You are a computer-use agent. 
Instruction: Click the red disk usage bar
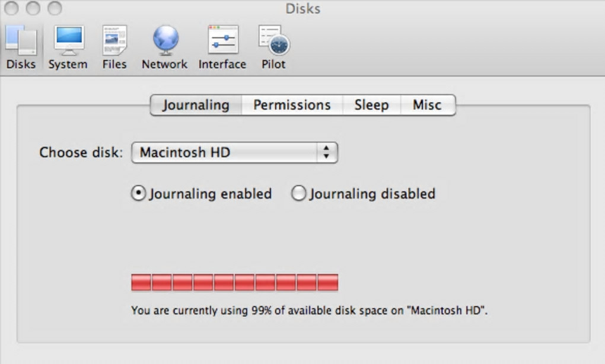[x=234, y=282]
